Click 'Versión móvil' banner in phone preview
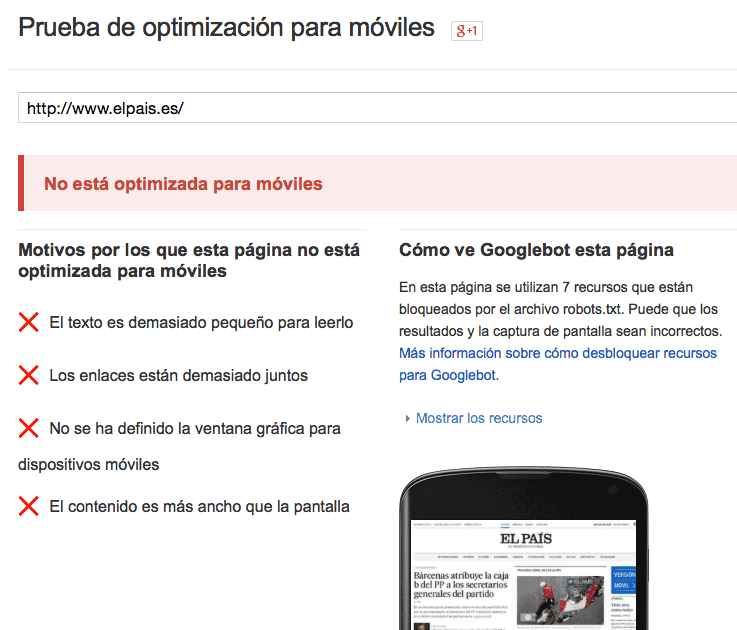 point(624,580)
